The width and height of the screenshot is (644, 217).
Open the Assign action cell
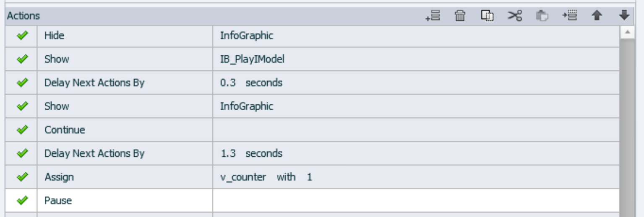pyautogui.click(x=59, y=177)
